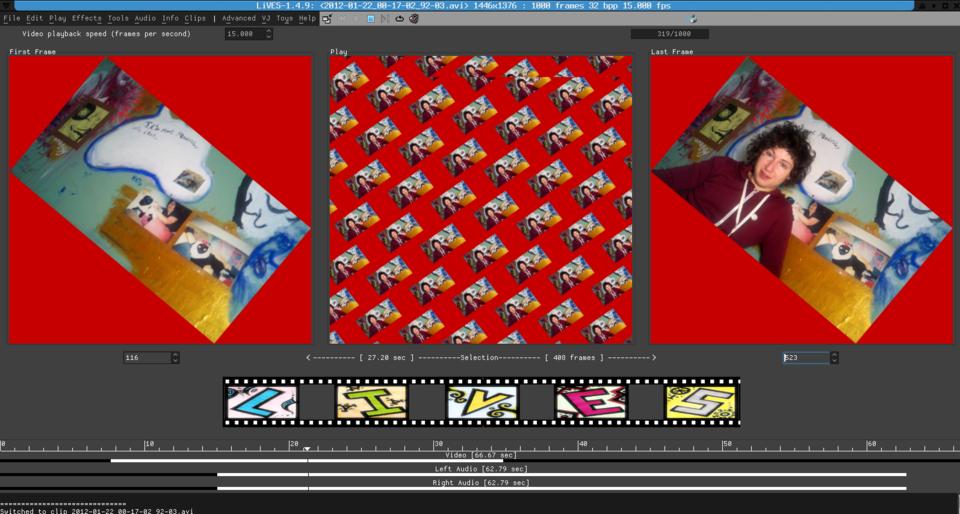Screen dimensions: 960x514
Task: Click the separate window icon in toolbar
Action: point(327,18)
